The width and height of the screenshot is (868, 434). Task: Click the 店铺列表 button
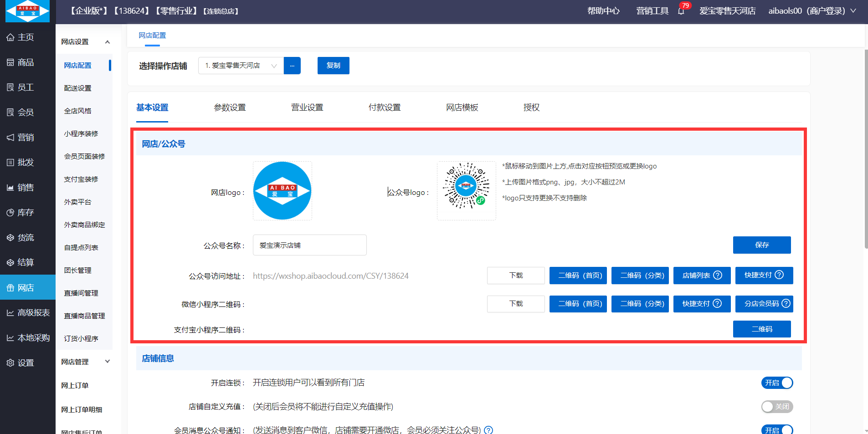click(x=702, y=276)
